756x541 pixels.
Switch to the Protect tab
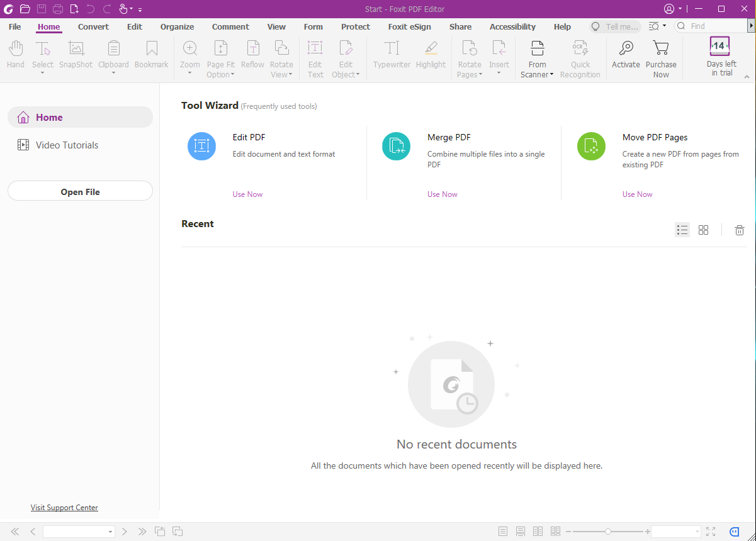click(356, 26)
